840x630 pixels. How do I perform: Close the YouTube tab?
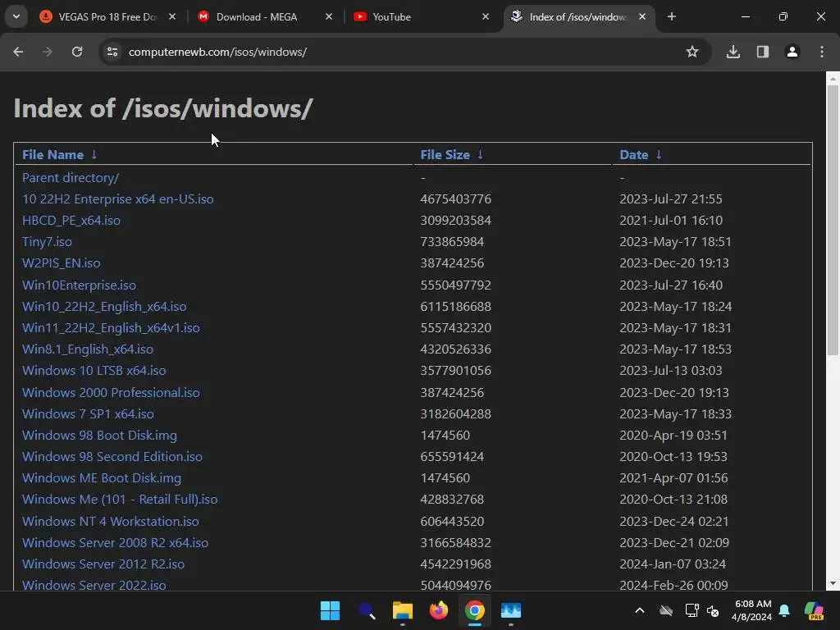486,16
